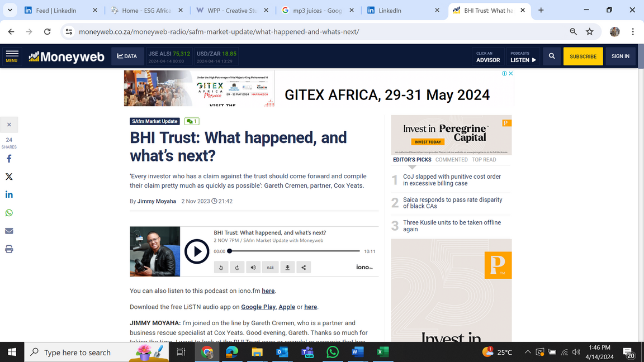Play the BHI Trust podcast audio

[196, 251]
